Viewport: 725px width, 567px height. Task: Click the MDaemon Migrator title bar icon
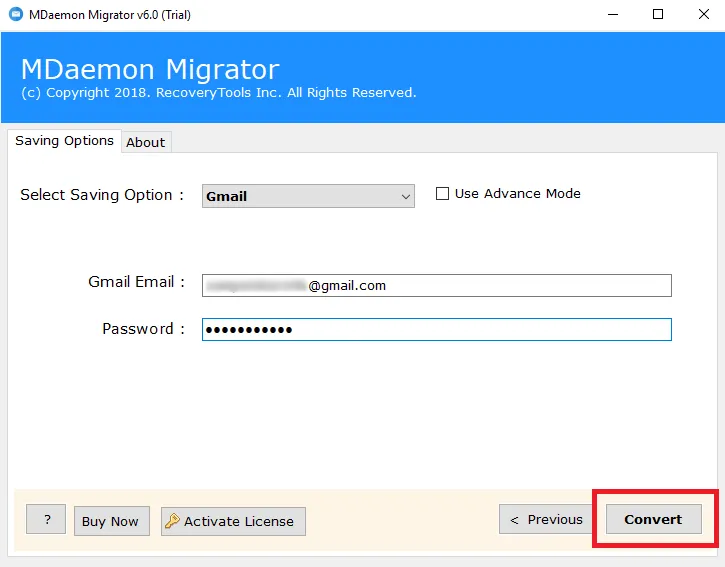pos(16,14)
